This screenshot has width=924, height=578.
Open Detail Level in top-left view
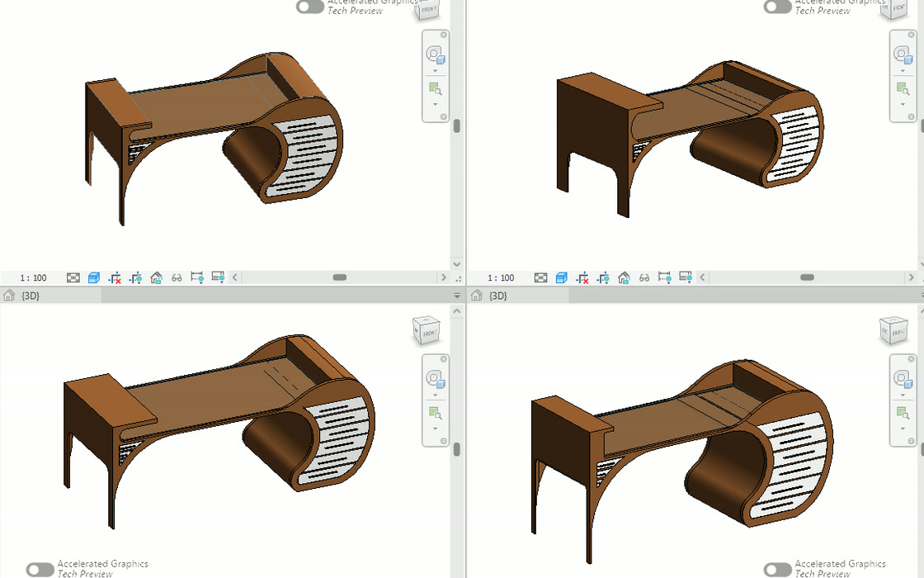pos(73,277)
